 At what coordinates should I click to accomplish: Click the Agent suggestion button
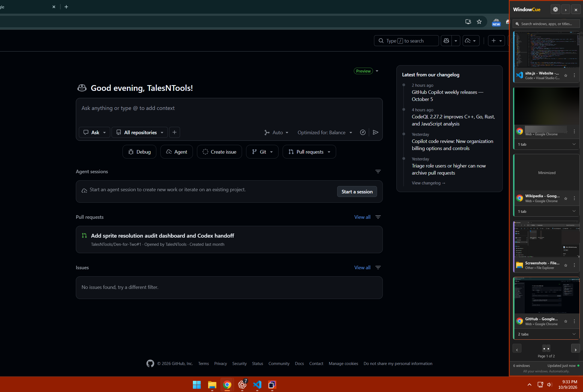177,152
